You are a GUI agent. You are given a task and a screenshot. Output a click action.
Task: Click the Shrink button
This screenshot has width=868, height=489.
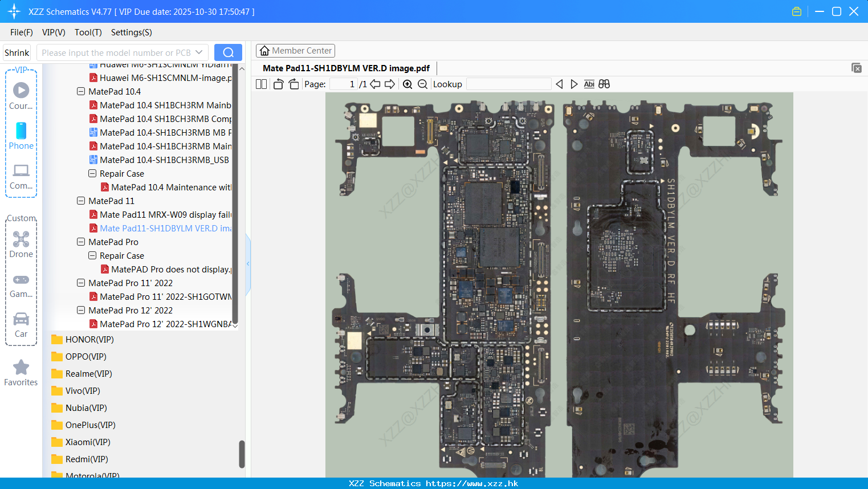(17, 52)
